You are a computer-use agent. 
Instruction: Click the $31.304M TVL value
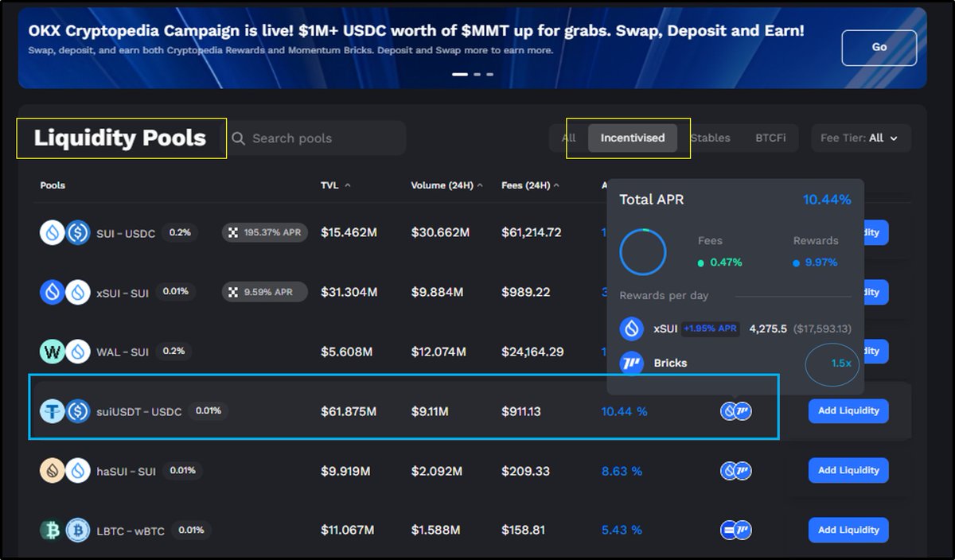point(349,292)
